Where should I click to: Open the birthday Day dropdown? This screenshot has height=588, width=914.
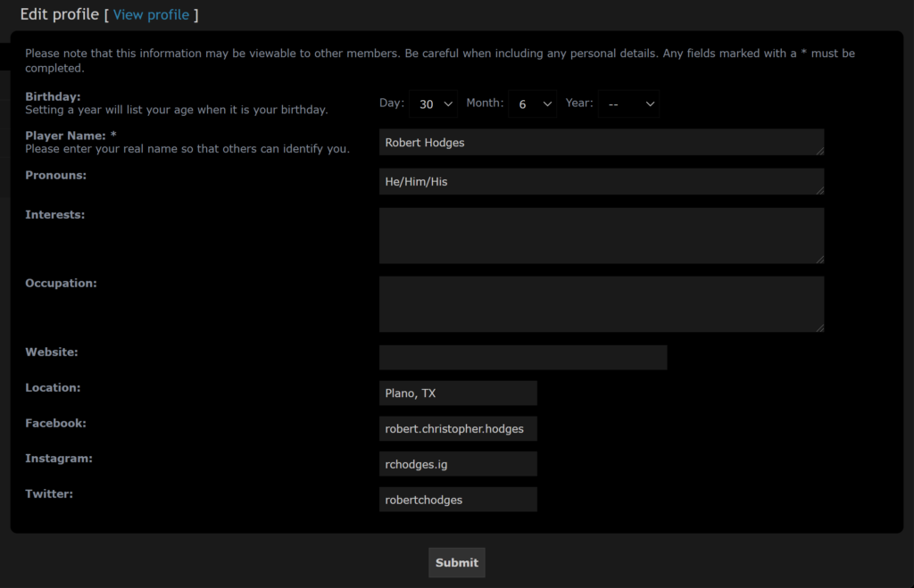433,104
